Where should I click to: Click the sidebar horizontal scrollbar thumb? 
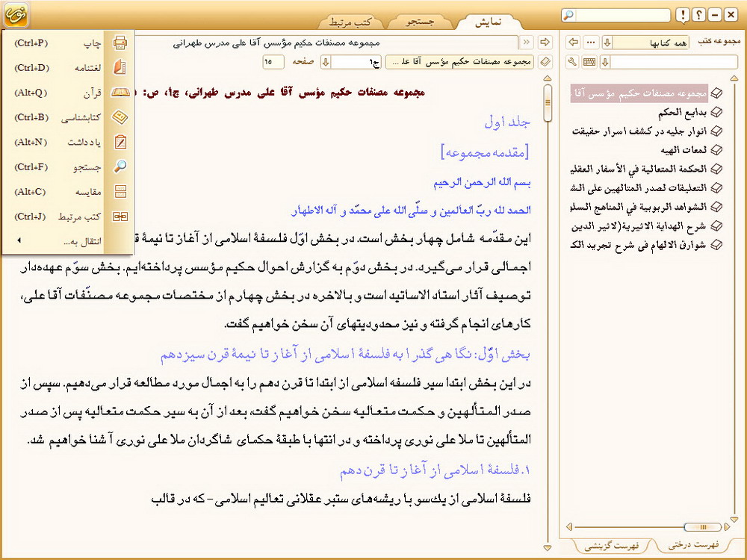[x=701, y=527]
